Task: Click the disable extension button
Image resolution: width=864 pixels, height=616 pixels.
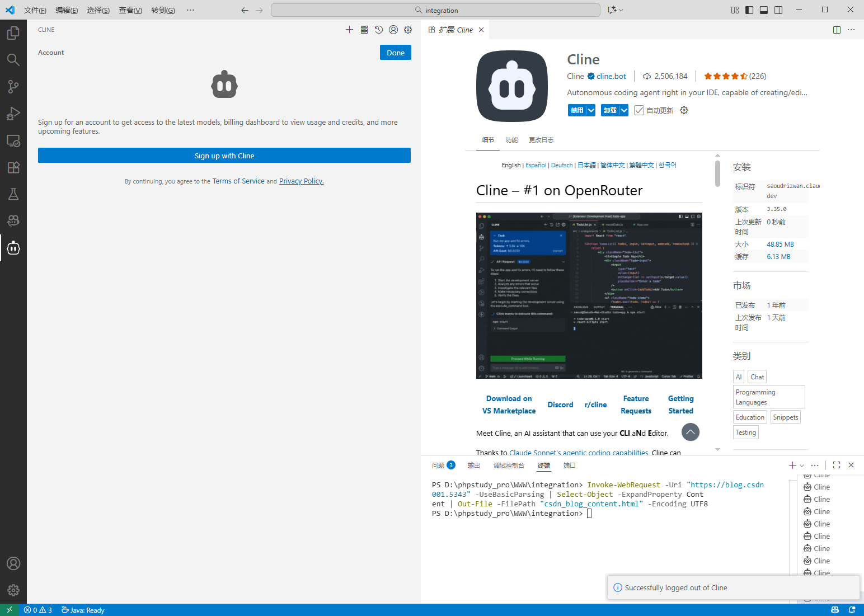Action: [x=577, y=110]
